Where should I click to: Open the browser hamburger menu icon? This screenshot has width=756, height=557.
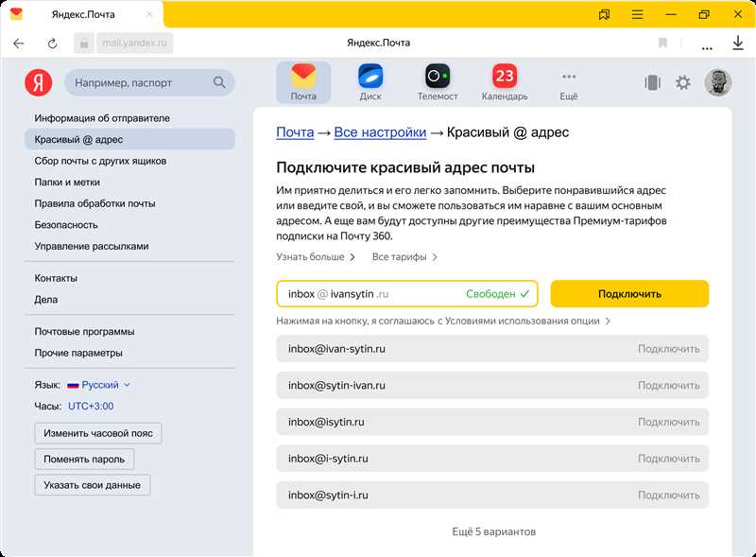coord(637,14)
